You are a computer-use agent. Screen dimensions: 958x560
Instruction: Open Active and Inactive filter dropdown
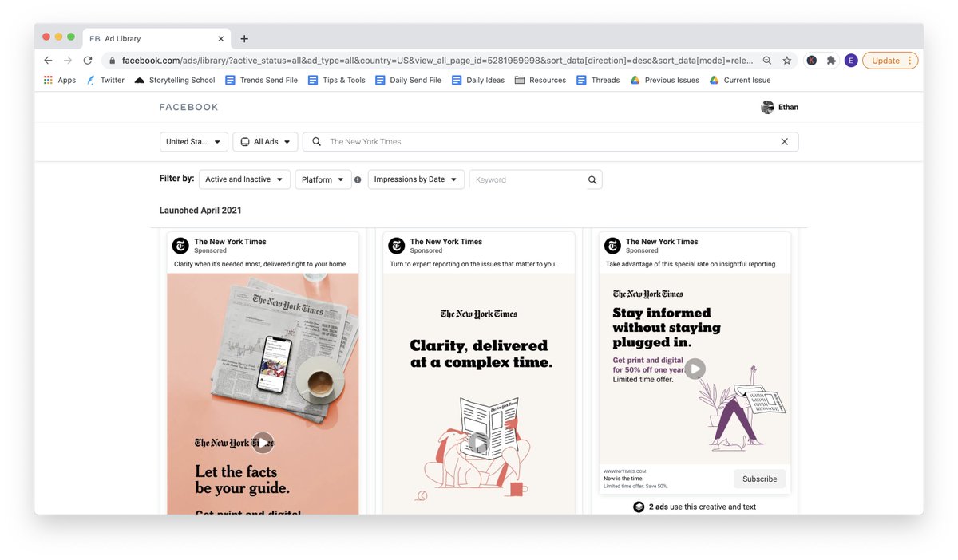pos(244,179)
